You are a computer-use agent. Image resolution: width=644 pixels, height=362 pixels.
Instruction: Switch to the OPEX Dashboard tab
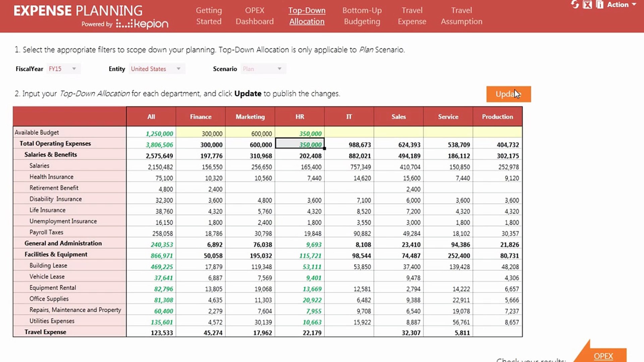tap(255, 16)
